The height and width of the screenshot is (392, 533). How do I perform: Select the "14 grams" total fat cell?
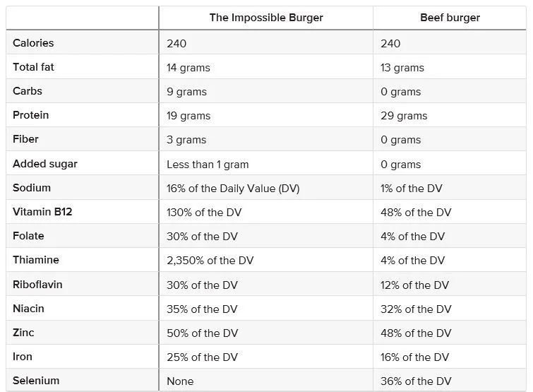pyautogui.click(x=188, y=68)
